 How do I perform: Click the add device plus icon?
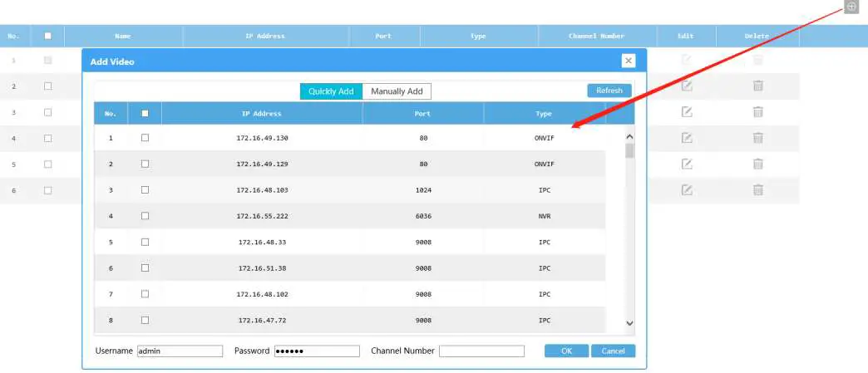[x=851, y=7]
